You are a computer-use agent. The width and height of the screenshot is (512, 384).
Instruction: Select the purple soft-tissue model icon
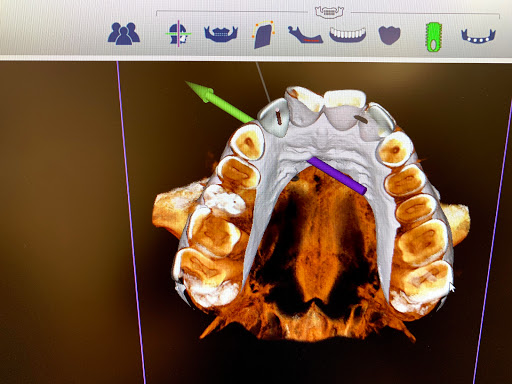389,35
